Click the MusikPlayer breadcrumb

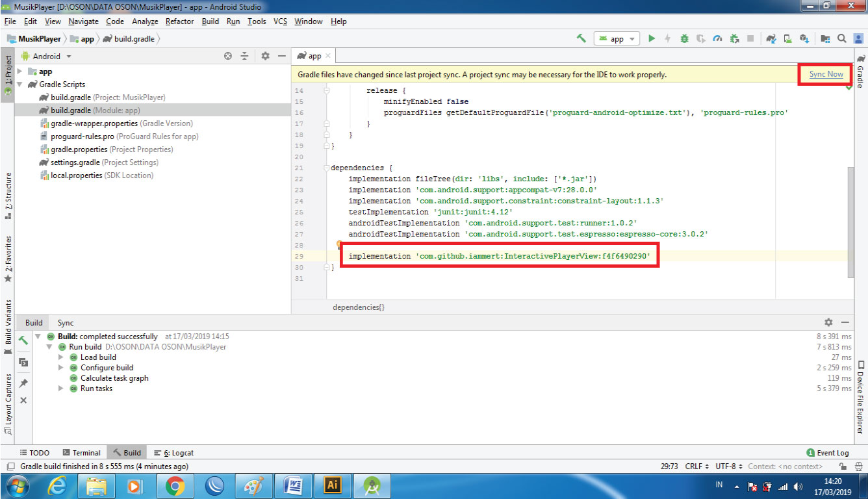tap(34, 39)
